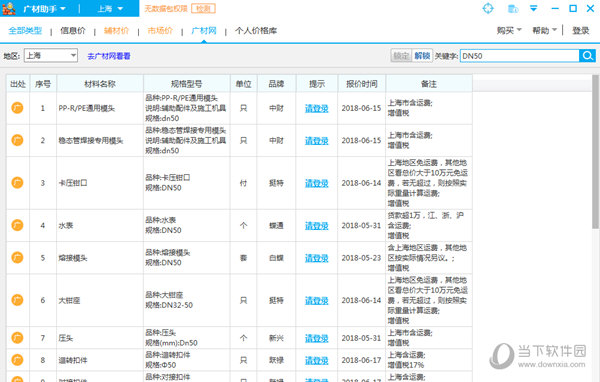The height and width of the screenshot is (382, 600).
Task: Click the source icon for 道转扣件 row
Action: (17, 360)
